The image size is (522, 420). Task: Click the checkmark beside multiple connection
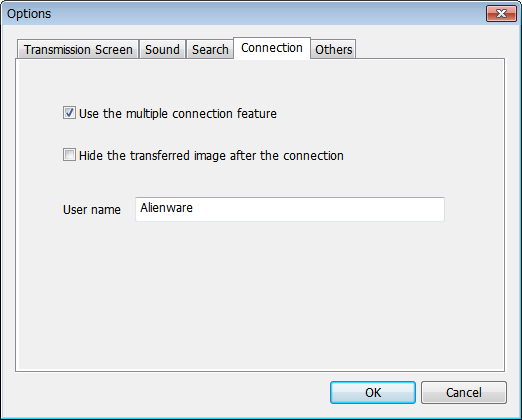click(x=69, y=113)
